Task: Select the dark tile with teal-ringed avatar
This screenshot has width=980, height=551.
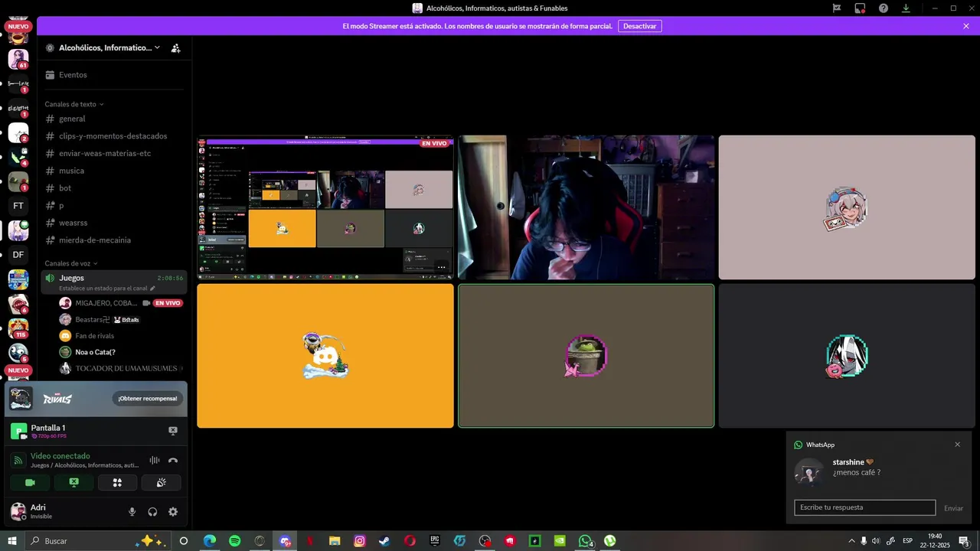Action: click(847, 356)
